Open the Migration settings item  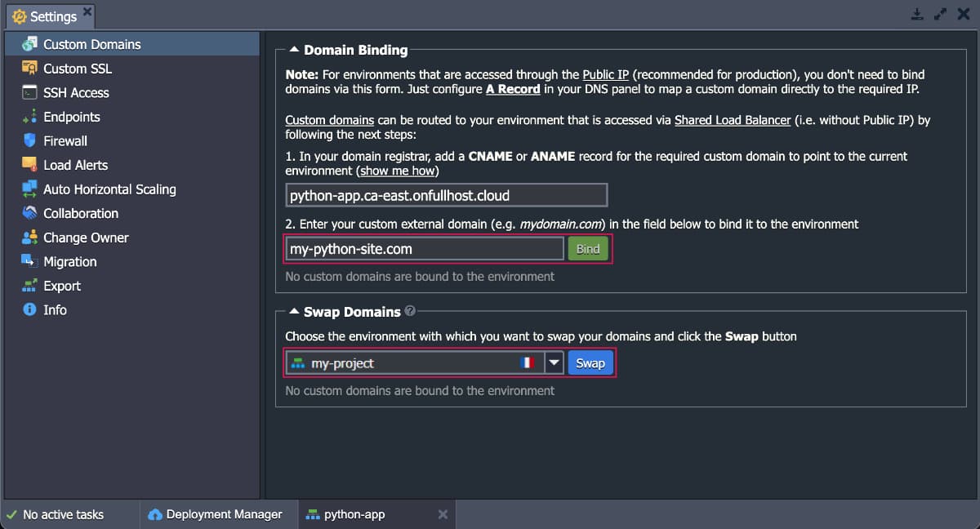(x=69, y=262)
